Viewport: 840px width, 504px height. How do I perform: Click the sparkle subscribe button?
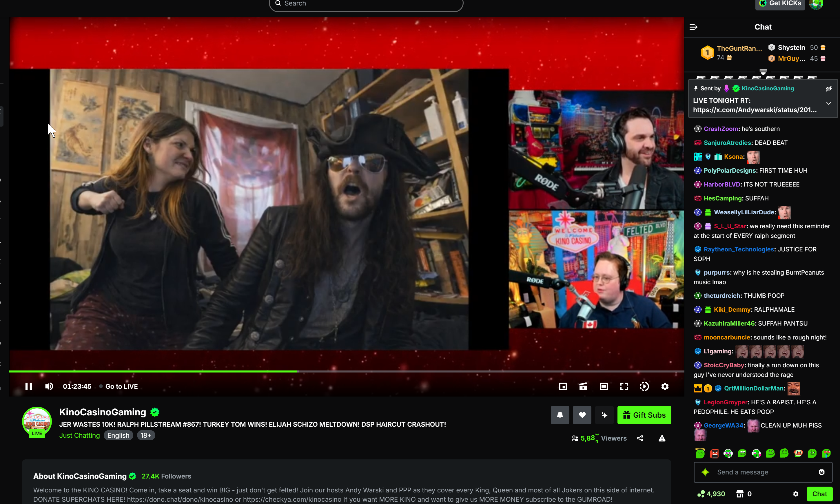[604, 415]
